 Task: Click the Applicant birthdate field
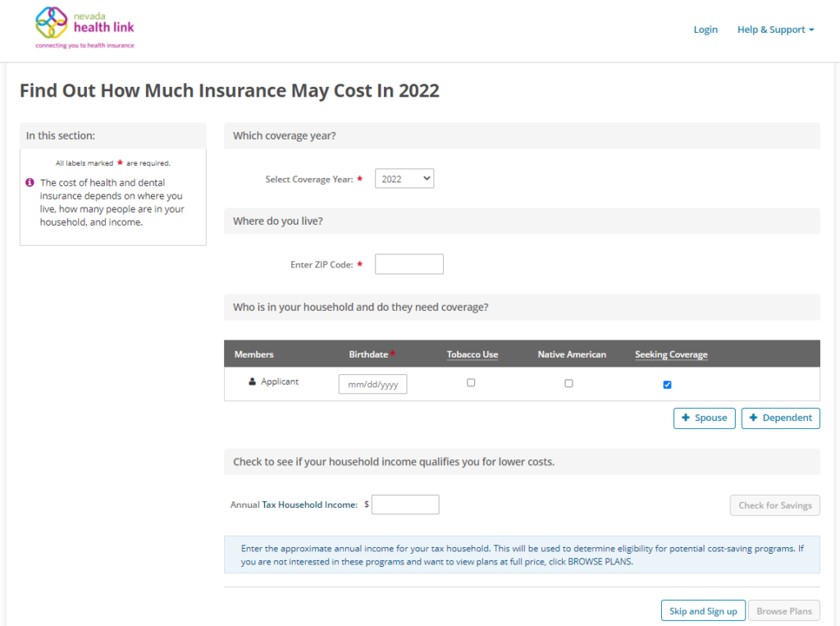coord(373,384)
